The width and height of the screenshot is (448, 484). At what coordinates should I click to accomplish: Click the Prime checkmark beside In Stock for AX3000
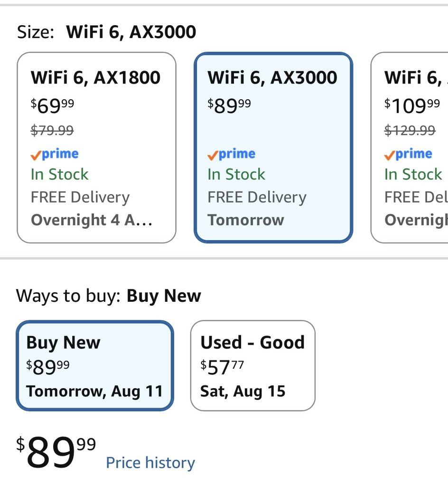(x=213, y=156)
